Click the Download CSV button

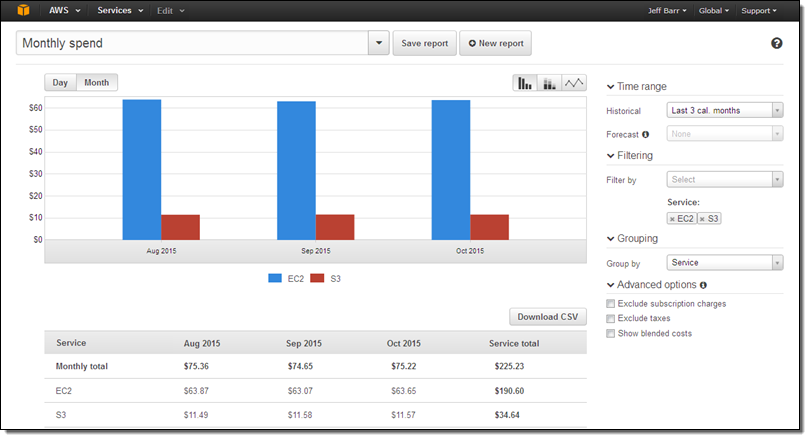coord(548,317)
